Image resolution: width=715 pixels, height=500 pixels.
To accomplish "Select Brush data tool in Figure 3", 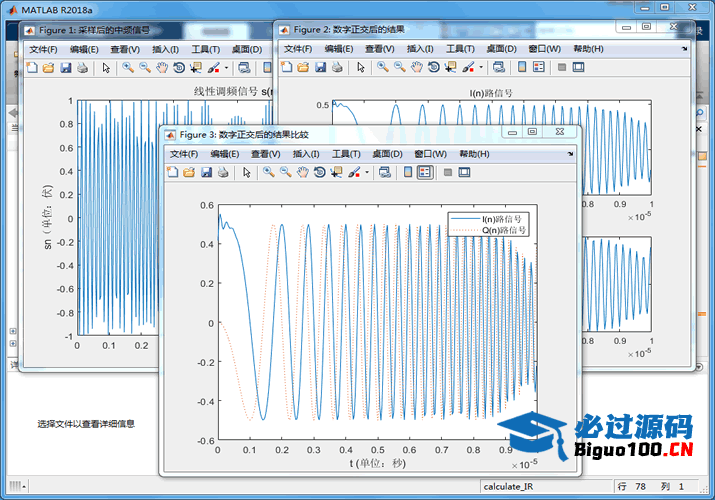I will click(x=354, y=172).
